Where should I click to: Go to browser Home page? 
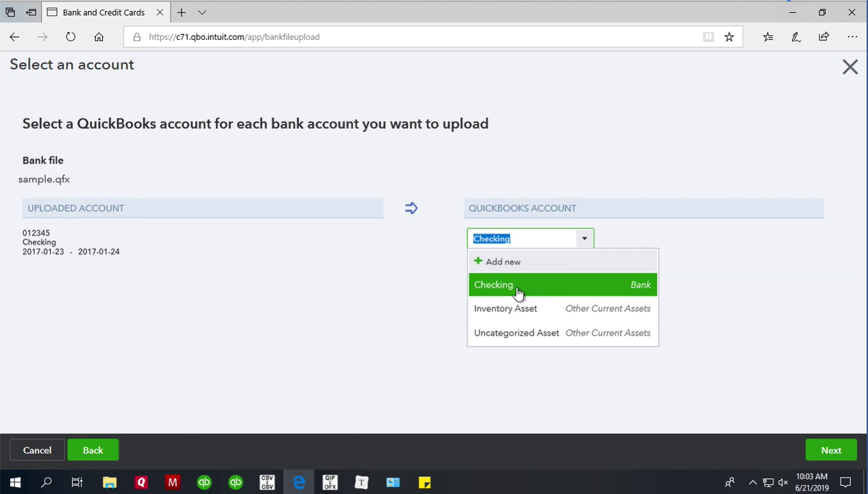99,37
